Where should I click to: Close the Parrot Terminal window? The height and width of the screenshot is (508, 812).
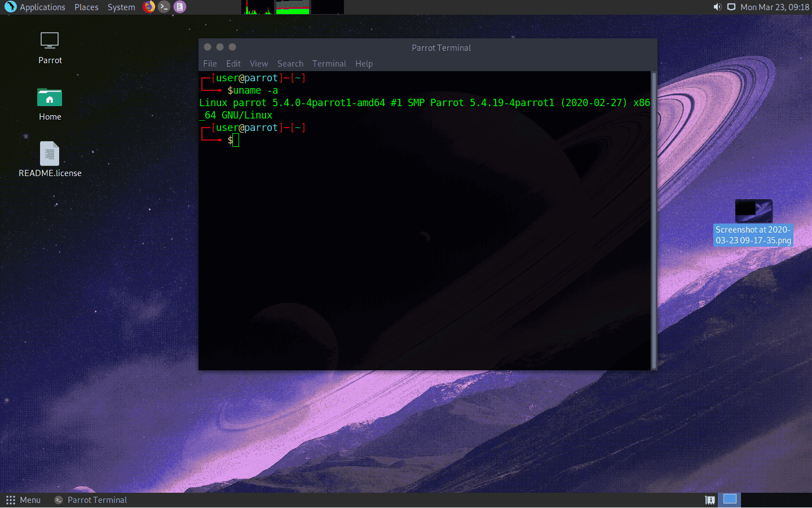coord(208,47)
